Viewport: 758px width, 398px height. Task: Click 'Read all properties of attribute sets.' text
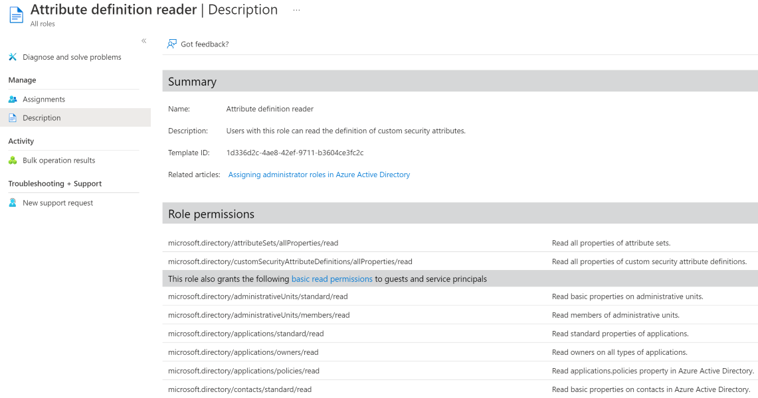pos(611,243)
